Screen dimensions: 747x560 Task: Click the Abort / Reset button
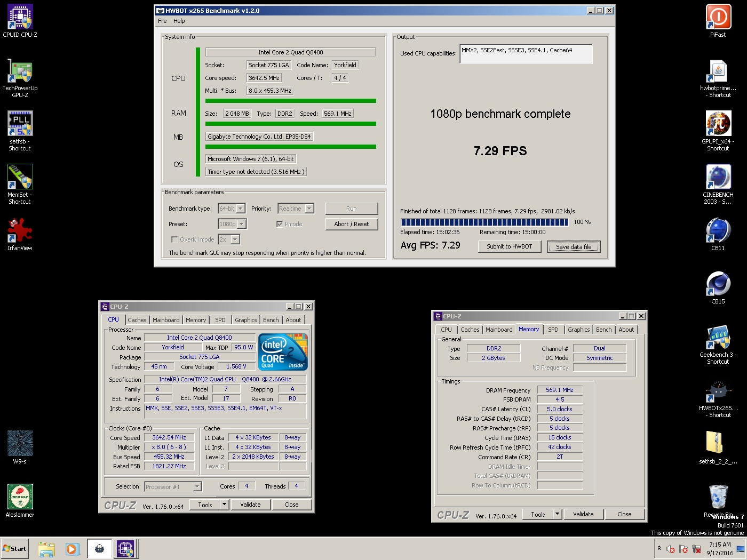[x=352, y=224]
